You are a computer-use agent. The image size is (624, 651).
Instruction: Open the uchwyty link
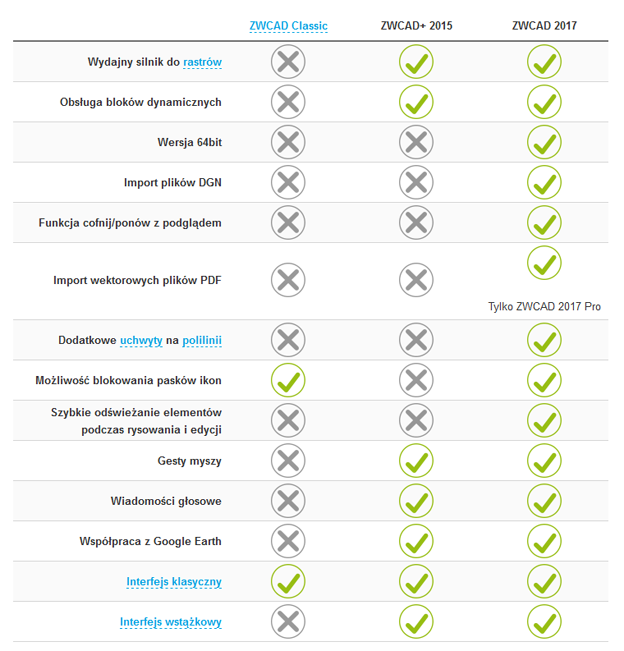click(x=141, y=340)
